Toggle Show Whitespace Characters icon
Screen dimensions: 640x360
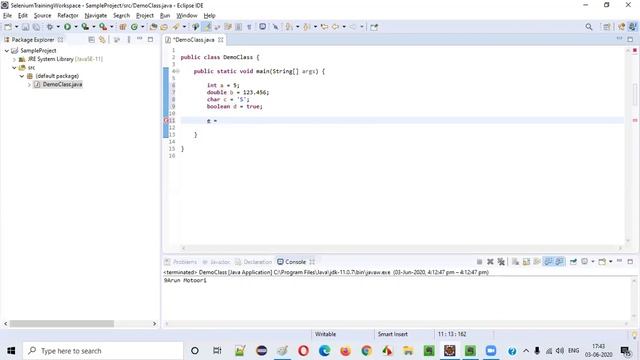tap(249, 27)
